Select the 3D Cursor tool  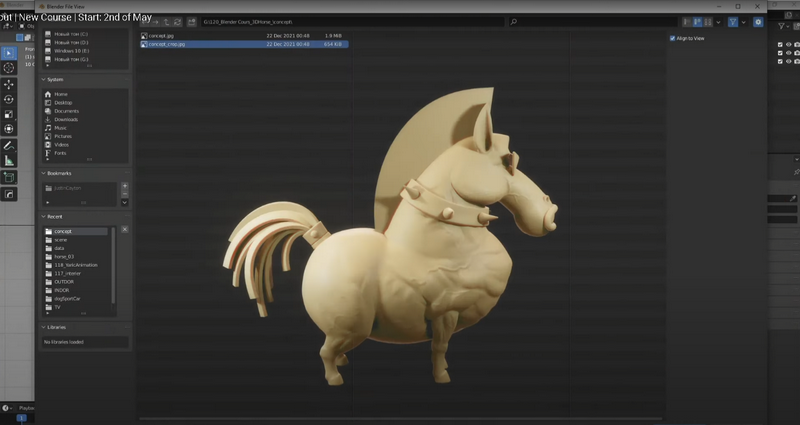tap(9, 68)
